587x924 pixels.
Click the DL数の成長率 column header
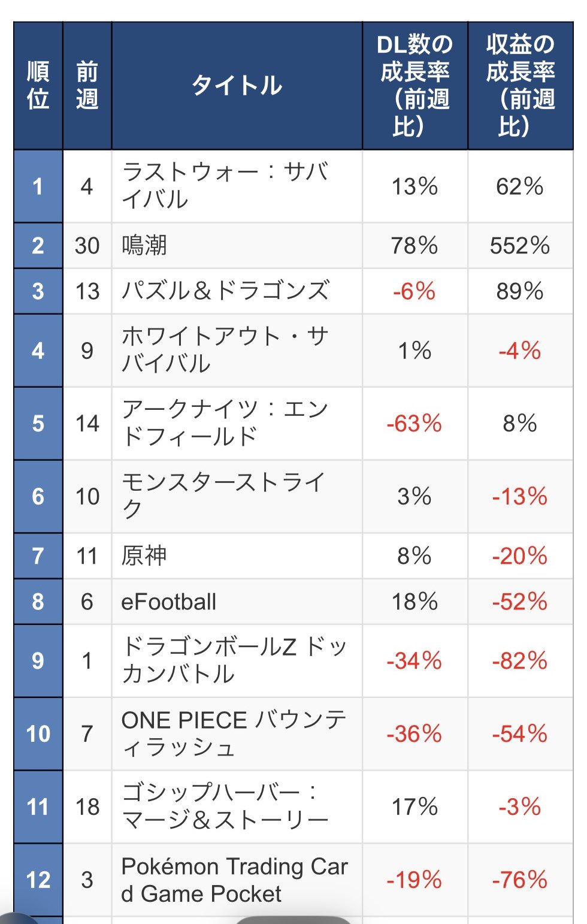414,85
